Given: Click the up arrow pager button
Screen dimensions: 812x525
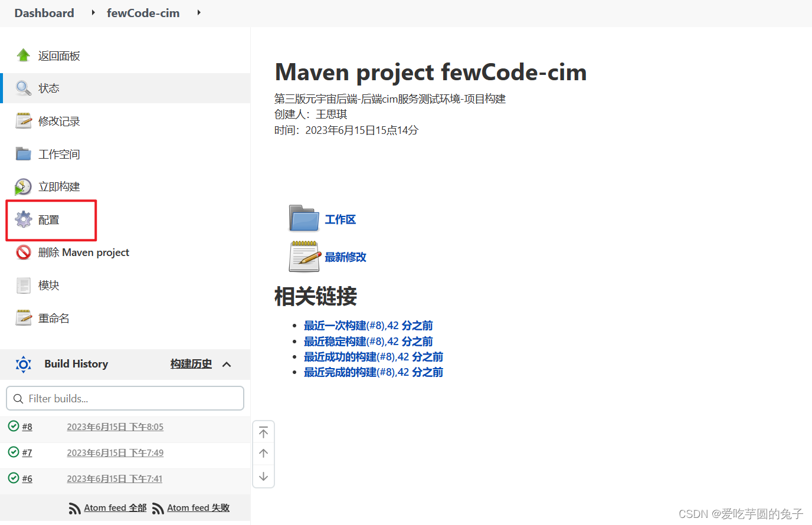Looking at the screenshot, I should tap(264, 454).
